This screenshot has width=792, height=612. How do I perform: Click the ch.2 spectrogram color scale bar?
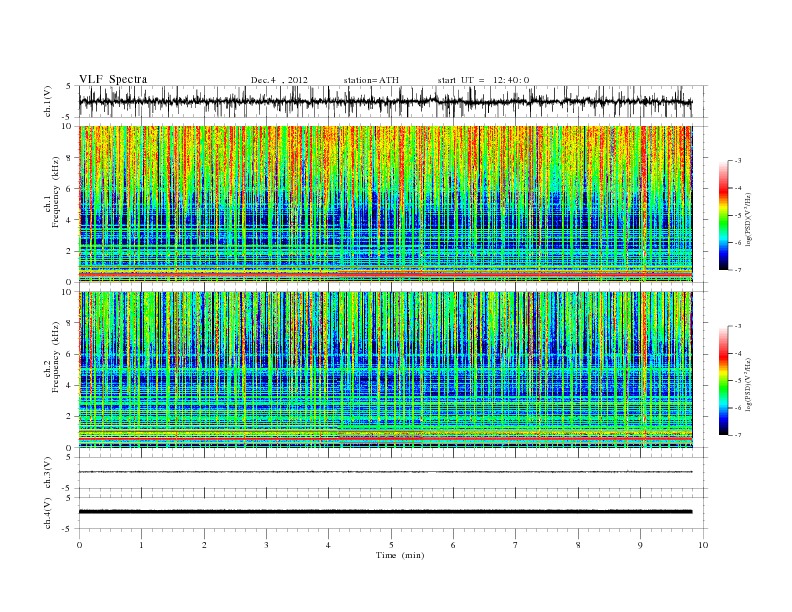pos(724,381)
